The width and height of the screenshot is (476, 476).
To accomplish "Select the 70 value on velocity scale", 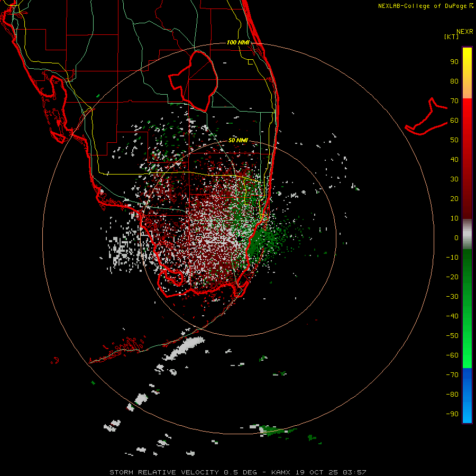I will (x=454, y=101).
